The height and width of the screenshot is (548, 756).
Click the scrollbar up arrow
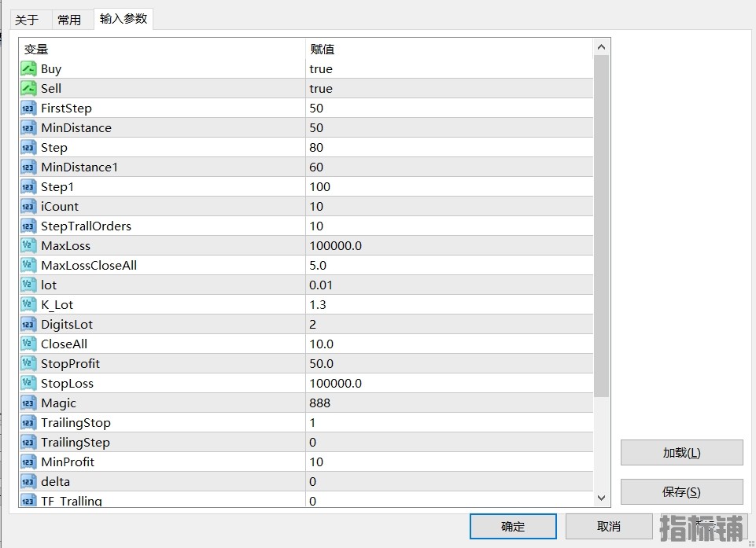click(x=601, y=47)
